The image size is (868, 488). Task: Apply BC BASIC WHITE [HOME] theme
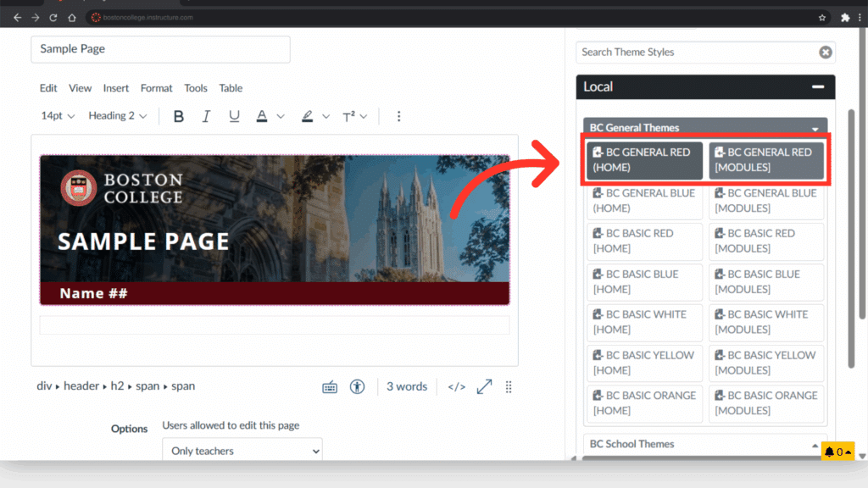(x=644, y=323)
